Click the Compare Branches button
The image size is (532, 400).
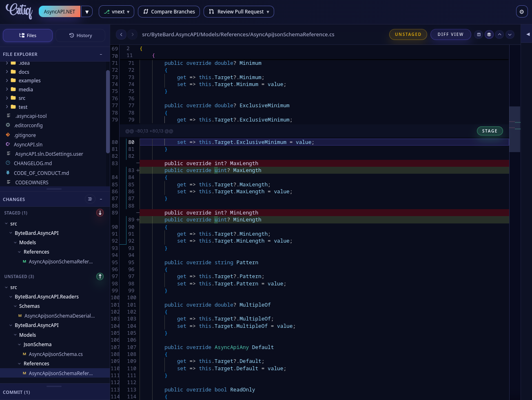[168, 11]
